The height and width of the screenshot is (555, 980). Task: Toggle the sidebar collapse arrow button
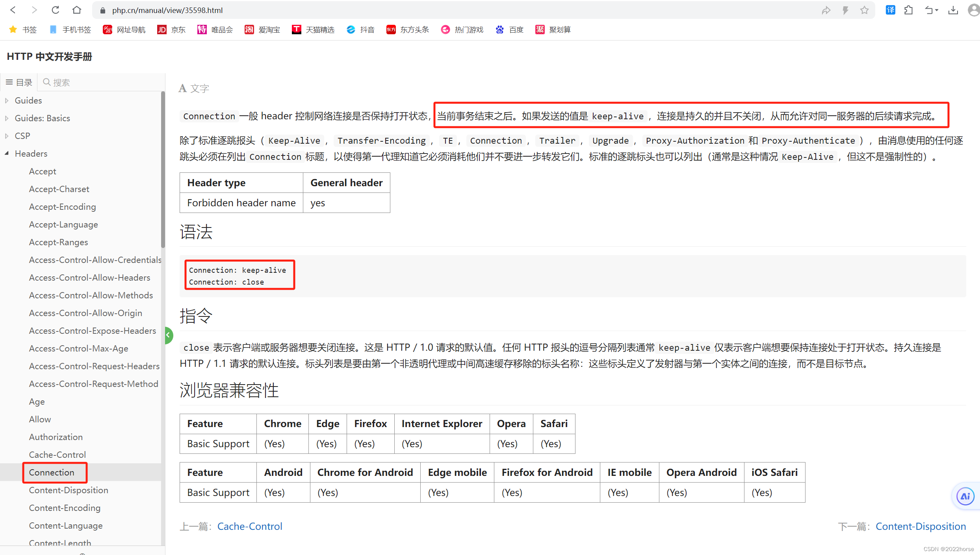168,335
